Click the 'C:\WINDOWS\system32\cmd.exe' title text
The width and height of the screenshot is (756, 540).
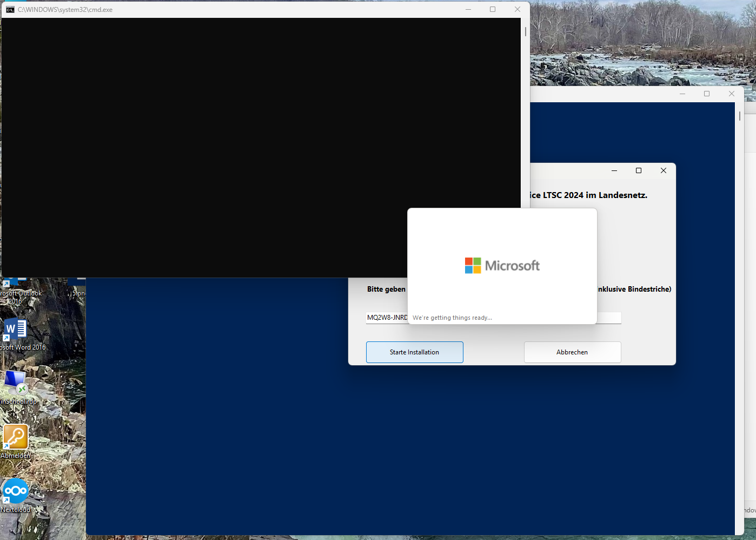click(x=65, y=10)
